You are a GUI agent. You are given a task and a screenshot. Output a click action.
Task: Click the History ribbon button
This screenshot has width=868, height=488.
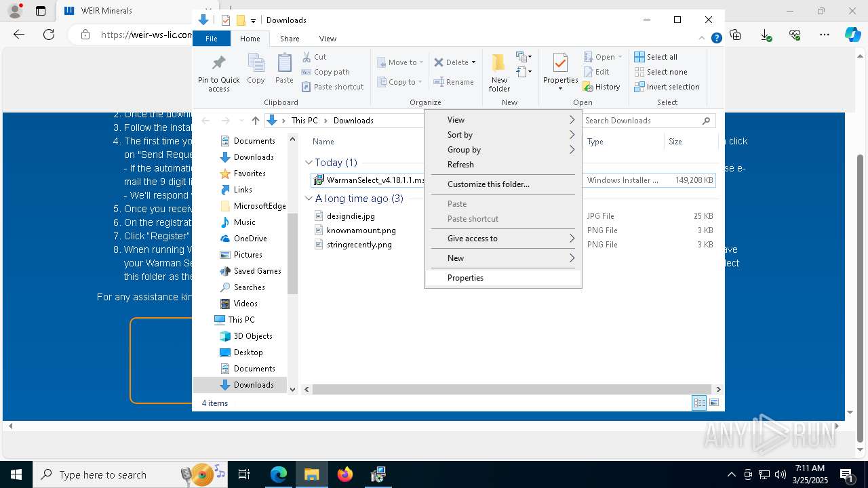[602, 87]
